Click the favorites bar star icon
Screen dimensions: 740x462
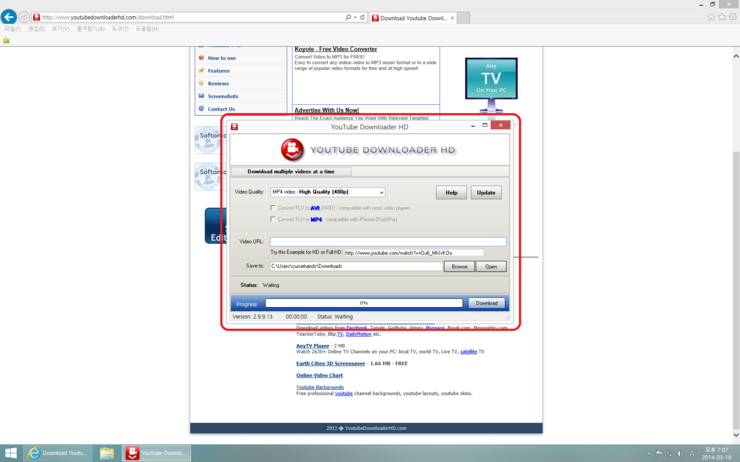pyautogui.click(x=6, y=40)
